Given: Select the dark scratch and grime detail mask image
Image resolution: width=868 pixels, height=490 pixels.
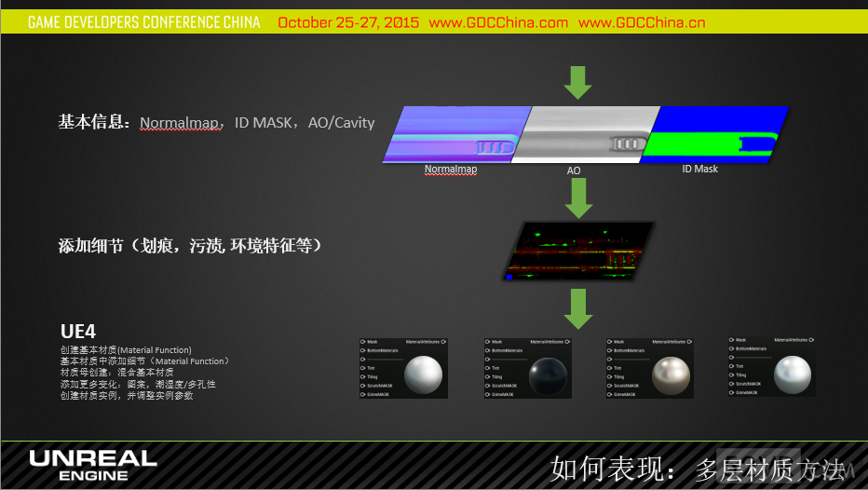Looking at the screenshot, I should (578, 251).
